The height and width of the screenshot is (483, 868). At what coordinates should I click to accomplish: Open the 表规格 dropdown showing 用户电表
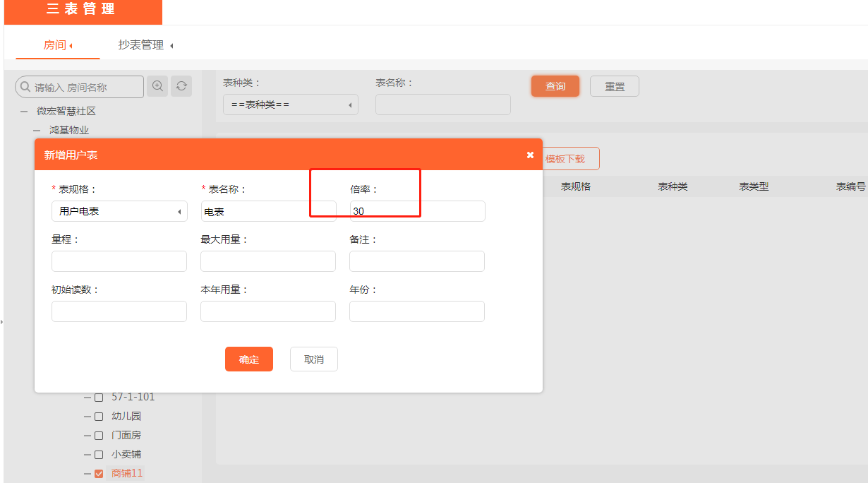[119, 211]
